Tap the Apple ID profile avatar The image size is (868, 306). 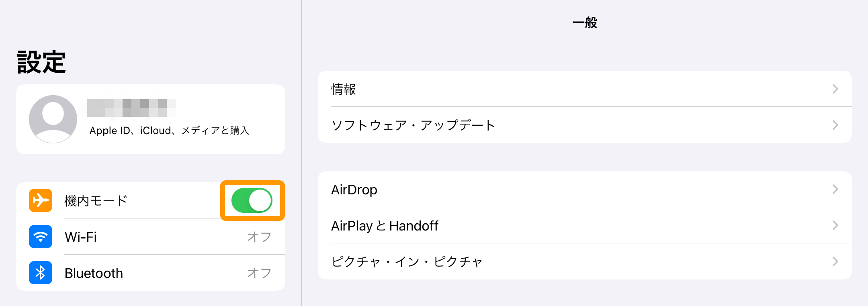[x=53, y=119]
